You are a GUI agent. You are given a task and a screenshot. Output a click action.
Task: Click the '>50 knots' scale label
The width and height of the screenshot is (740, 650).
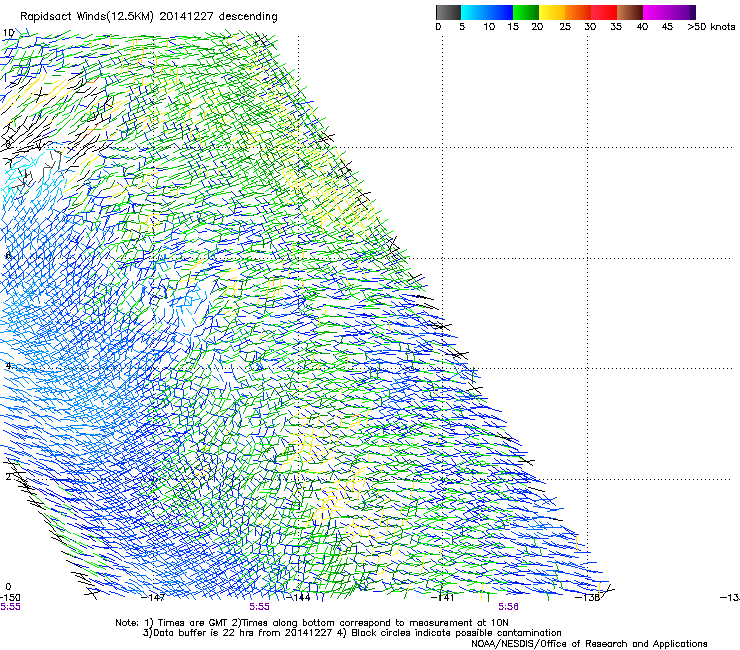(711, 27)
